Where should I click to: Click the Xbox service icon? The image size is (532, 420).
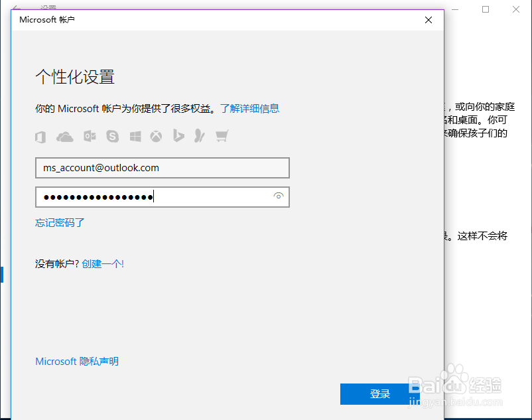click(156, 137)
